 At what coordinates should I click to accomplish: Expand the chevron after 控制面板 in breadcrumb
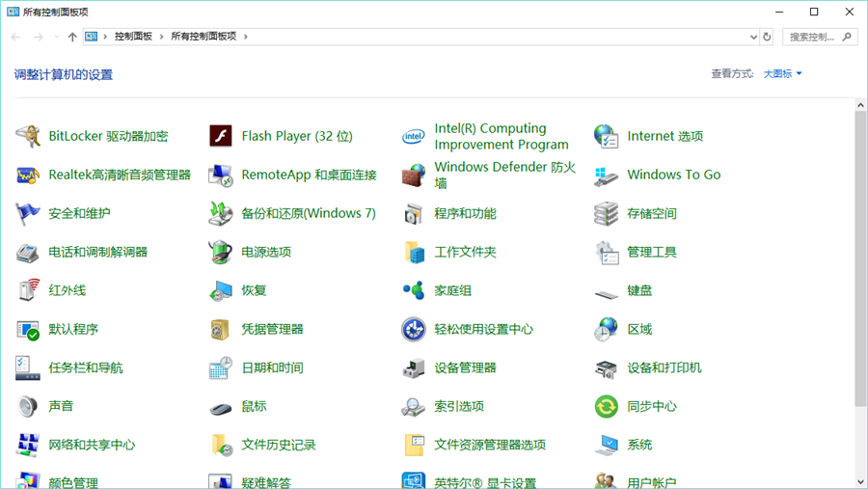coord(161,37)
